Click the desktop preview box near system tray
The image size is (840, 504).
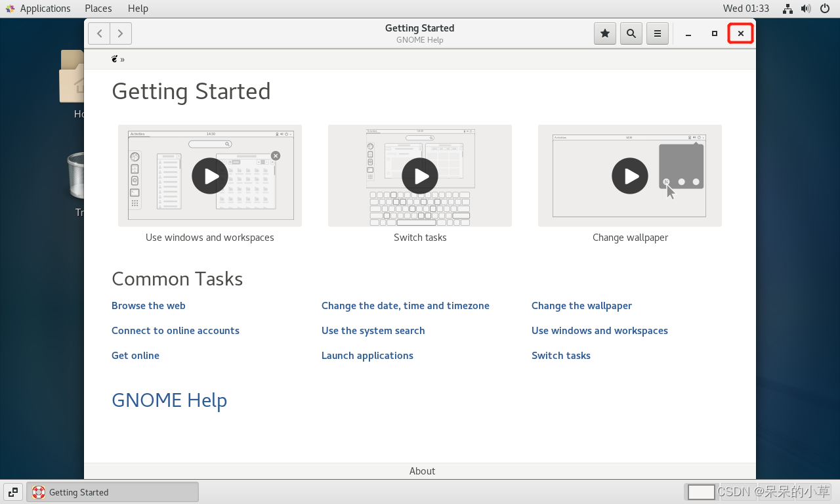(700, 492)
